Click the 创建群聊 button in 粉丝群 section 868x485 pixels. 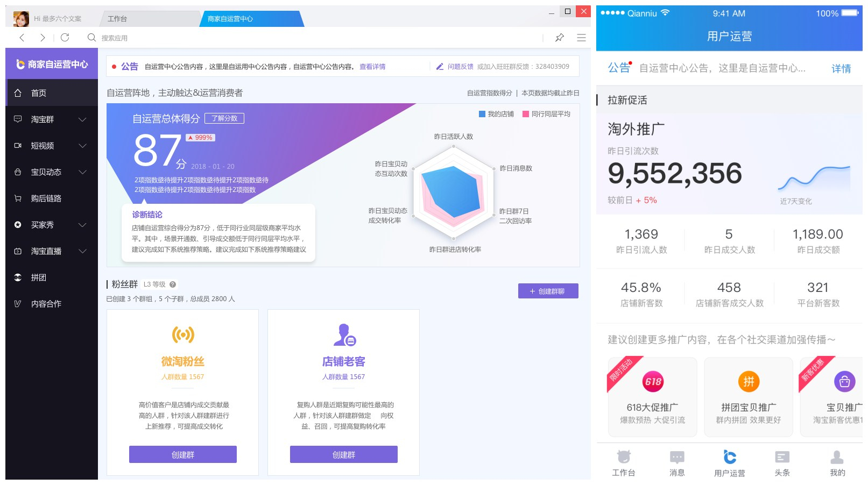click(x=548, y=290)
